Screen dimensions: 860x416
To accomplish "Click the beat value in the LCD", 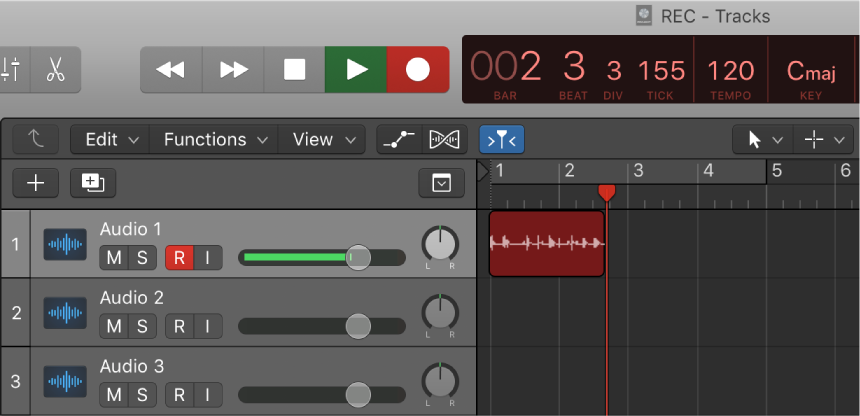I will pyautogui.click(x=574, y=67).
